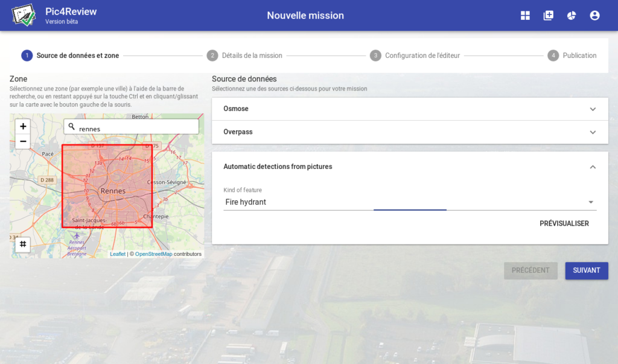Expand the Overpass data source panel
This screenshot has height=364, width=618.
410,132
